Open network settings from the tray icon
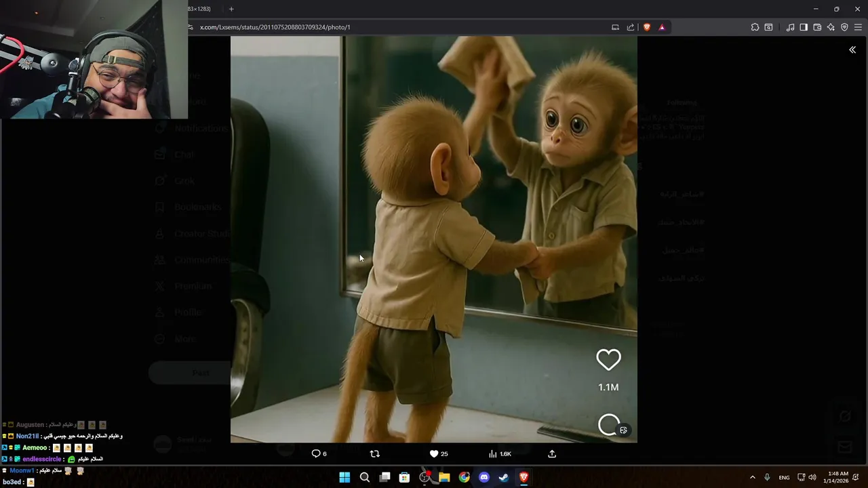The height and width of the screenshot is (488, 868). coord(801,477)
